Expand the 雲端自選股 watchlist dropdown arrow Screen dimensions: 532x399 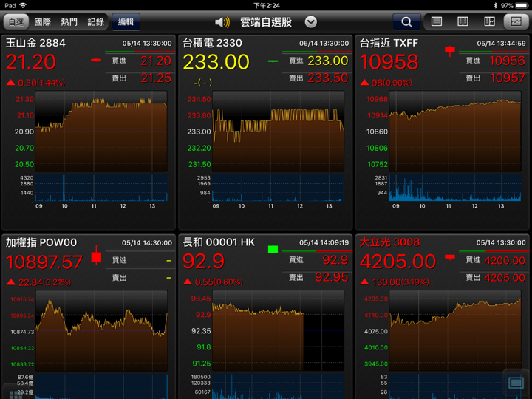point(311,22)
